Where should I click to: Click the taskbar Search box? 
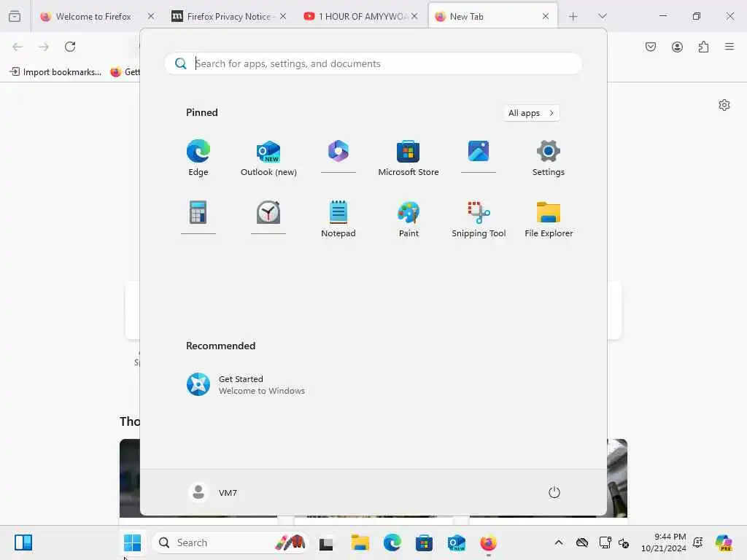coord(231,542)
